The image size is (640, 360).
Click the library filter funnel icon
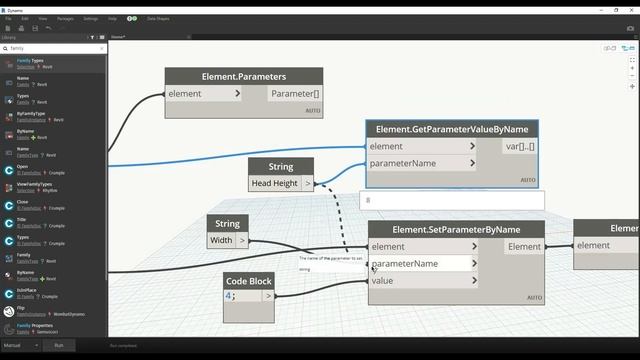coord(92,37)
